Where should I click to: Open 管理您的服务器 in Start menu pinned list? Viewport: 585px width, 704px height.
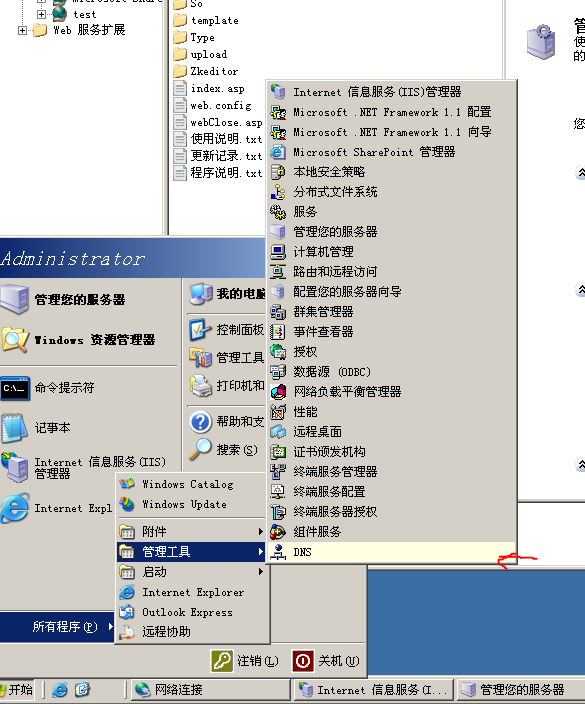pyautogui.click(x=89, y=299)
